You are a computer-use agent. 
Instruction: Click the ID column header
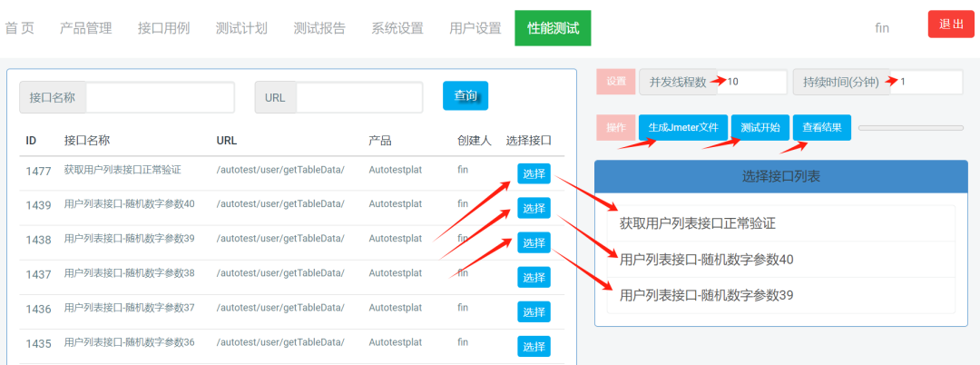[x=31, y=141]
